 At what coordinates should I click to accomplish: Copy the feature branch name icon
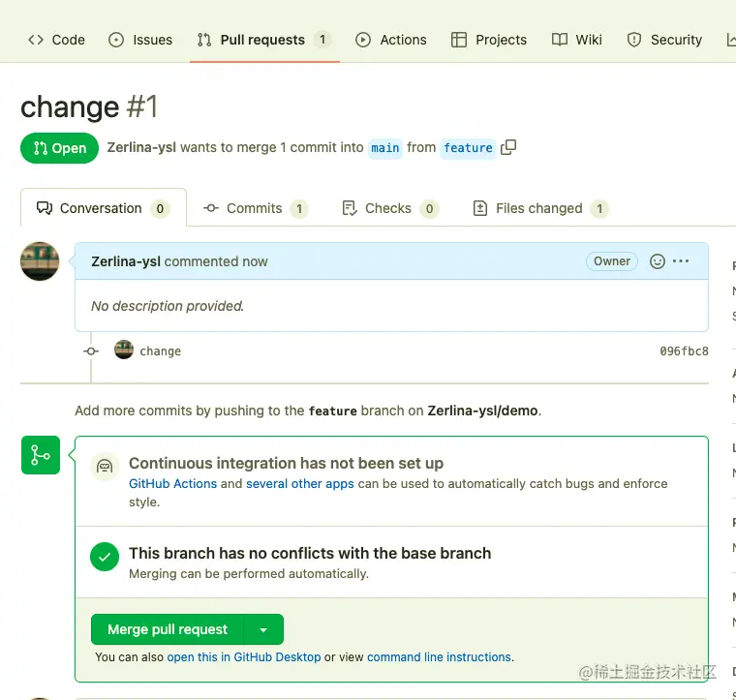point(508,148)
